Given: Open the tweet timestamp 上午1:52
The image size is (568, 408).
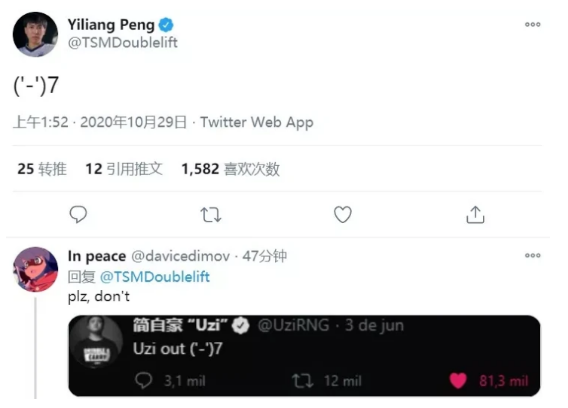Looking at the screenshot, I should [x=41, y=122].
